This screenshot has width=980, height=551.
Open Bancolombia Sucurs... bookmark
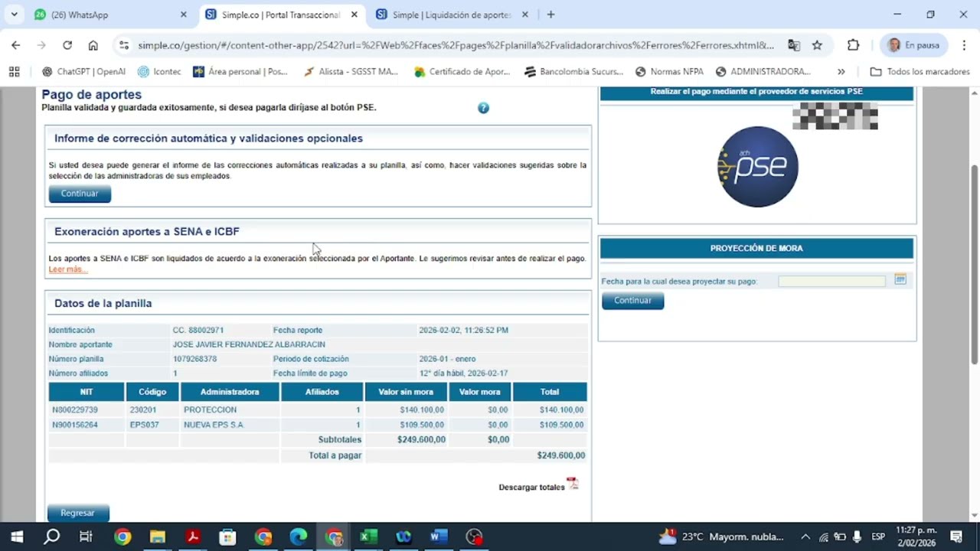(573, 71)
